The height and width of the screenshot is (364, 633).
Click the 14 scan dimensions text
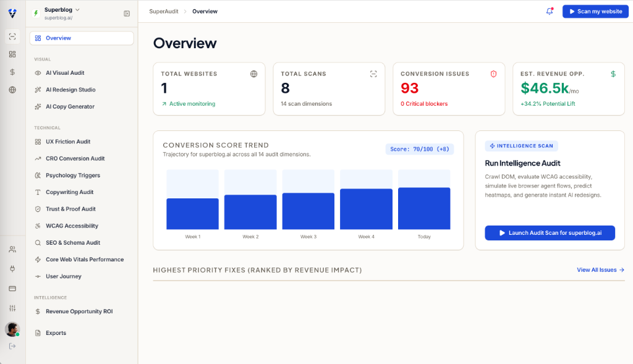click(x=307, y=104)
